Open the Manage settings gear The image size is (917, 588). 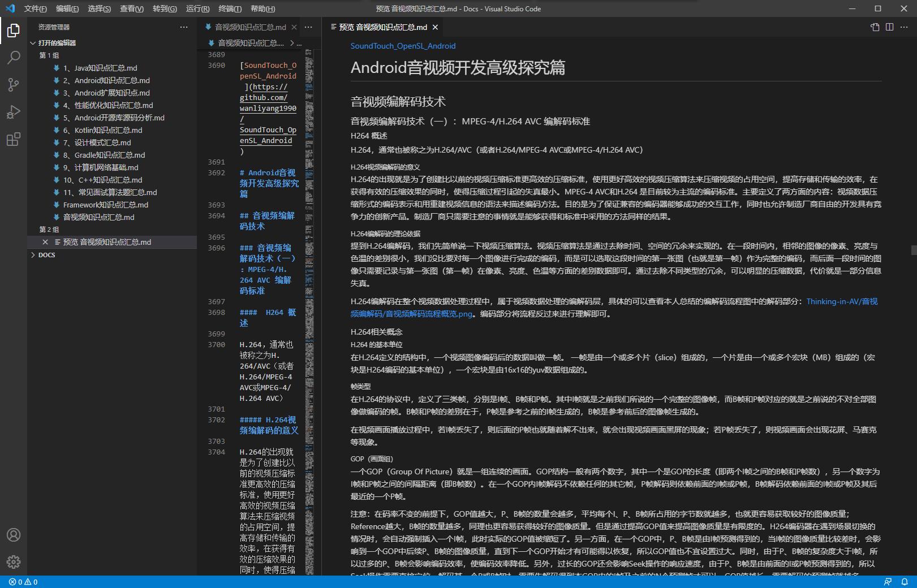(13, 561)
